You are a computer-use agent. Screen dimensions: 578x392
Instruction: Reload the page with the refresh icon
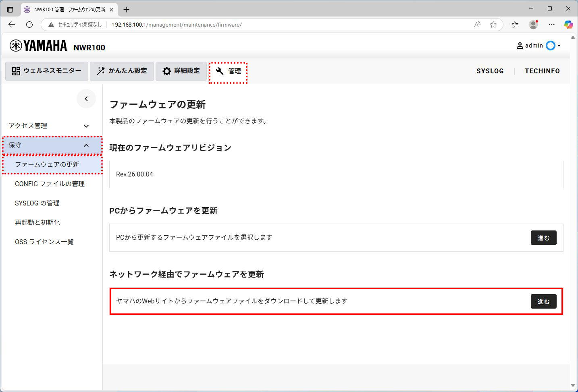coord(29,25)
